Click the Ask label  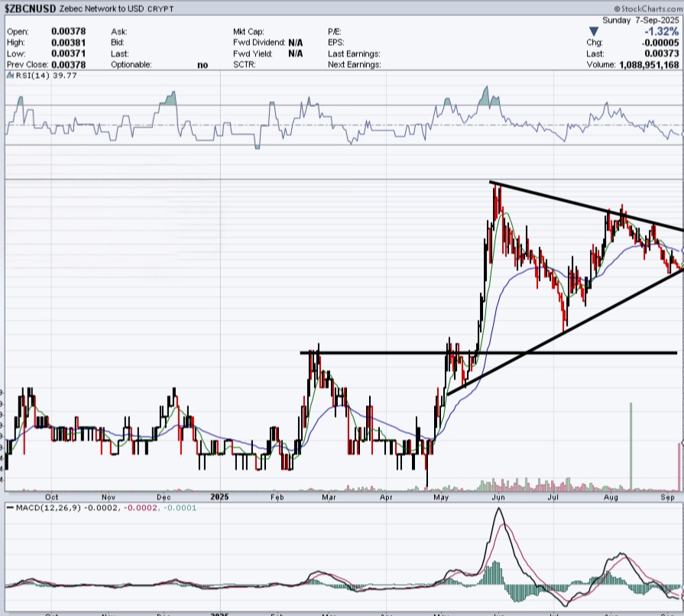(x=118, y=31)
